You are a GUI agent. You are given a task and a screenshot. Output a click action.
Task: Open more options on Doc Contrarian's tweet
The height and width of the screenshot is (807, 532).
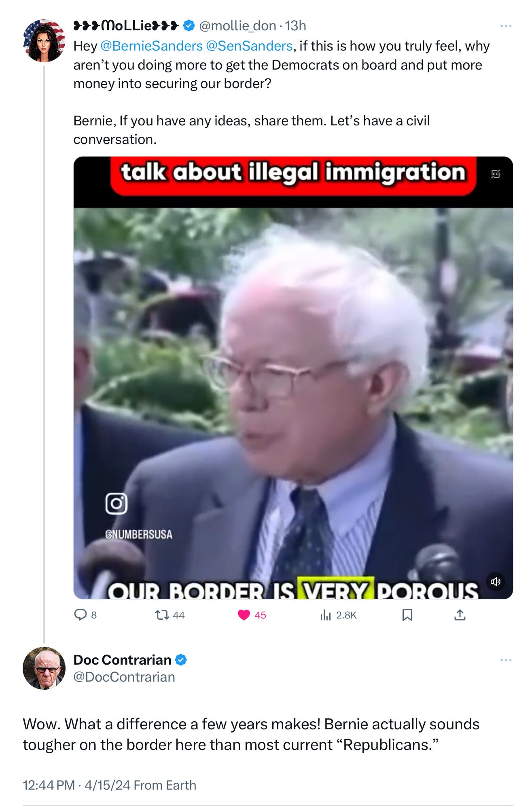tap(506, 660)
